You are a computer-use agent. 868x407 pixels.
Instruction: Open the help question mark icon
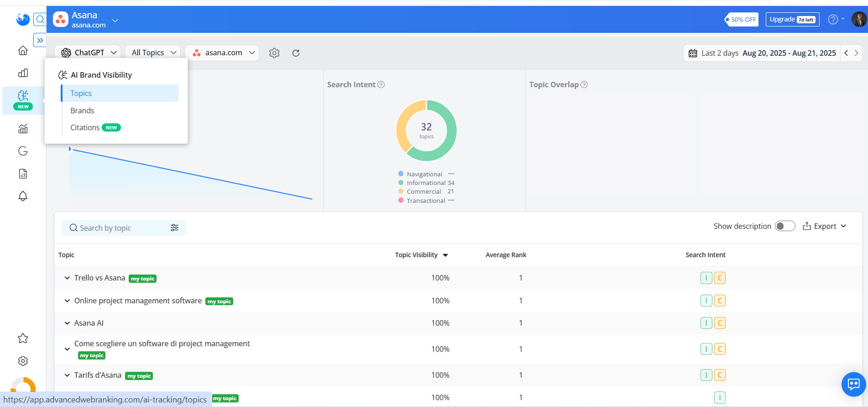(x=833, y=19)
